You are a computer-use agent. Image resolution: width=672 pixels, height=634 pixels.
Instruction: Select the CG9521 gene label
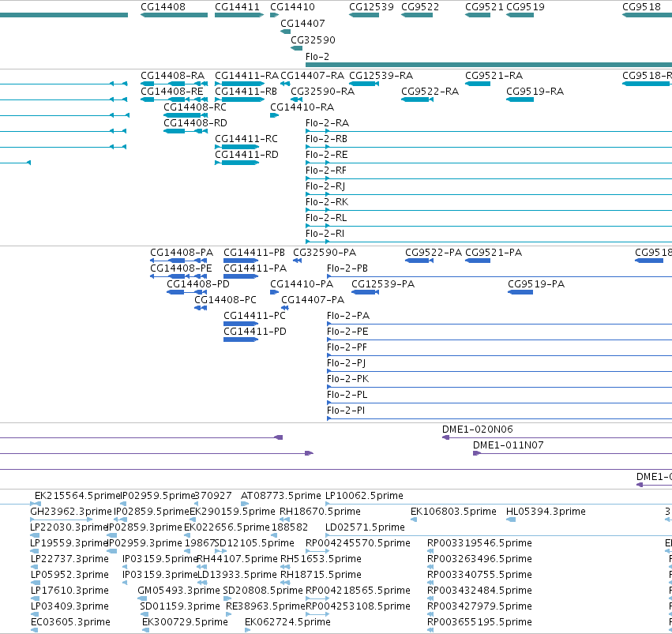484,7
